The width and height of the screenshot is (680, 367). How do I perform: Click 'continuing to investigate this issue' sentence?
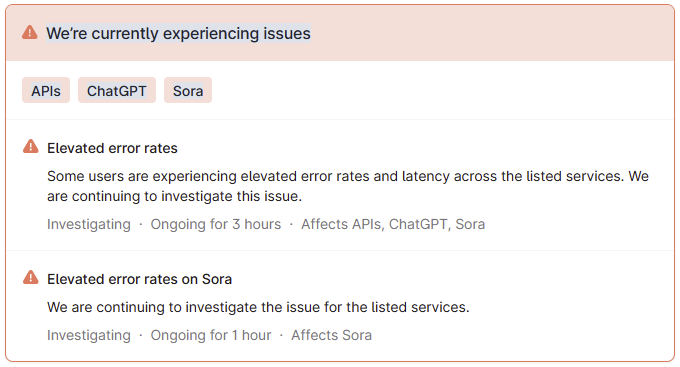186,197
